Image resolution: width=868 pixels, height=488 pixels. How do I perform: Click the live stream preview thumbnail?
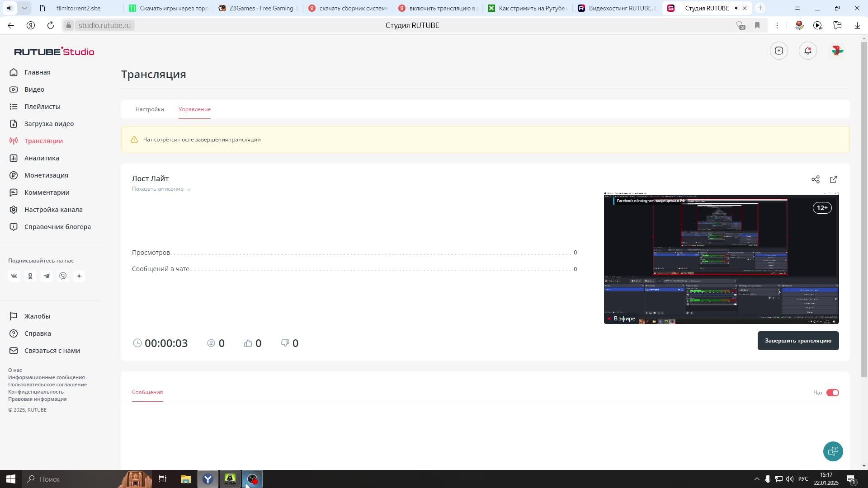tap(721, 258)
